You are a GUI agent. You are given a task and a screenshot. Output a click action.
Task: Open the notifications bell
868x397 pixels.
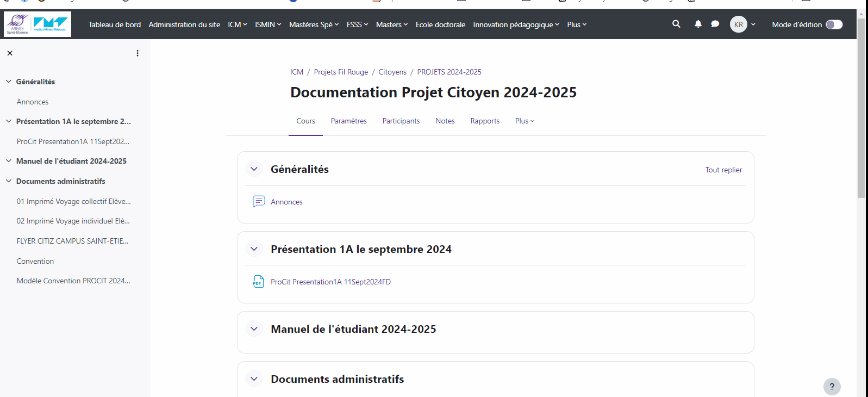pyautogui.click(x=698, y=24)
